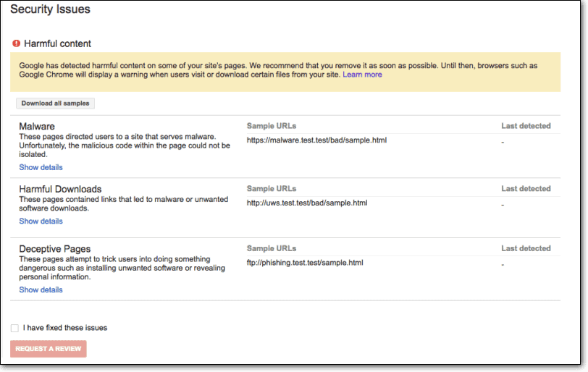Image resolution: width=588 pixels, height=372 pixels.
Task: Click the I have fixed these issues label
Action: (65, 328)
